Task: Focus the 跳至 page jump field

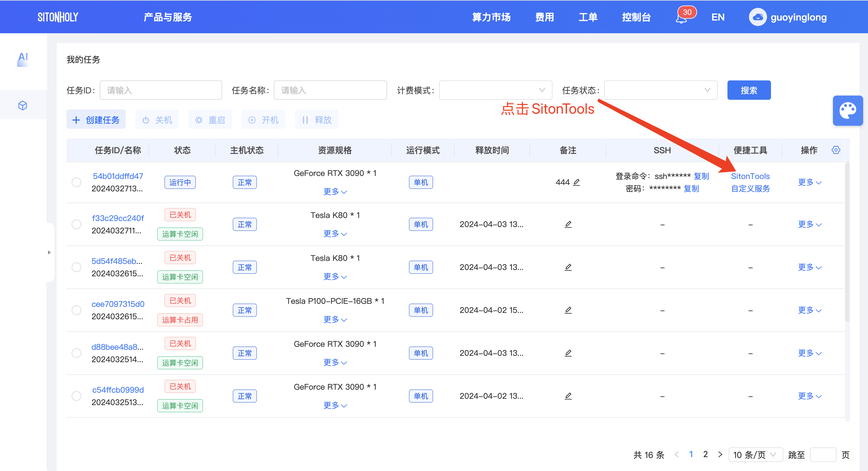Action: [x=823, y=455]
